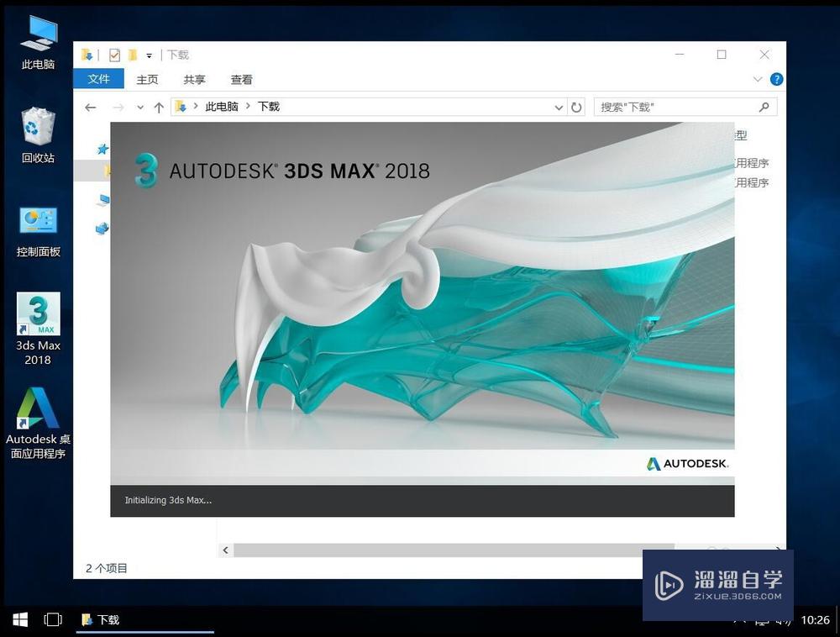Expand the recent locations dropdown
This screenshot has height=637, width=840.
click(140, 108)
